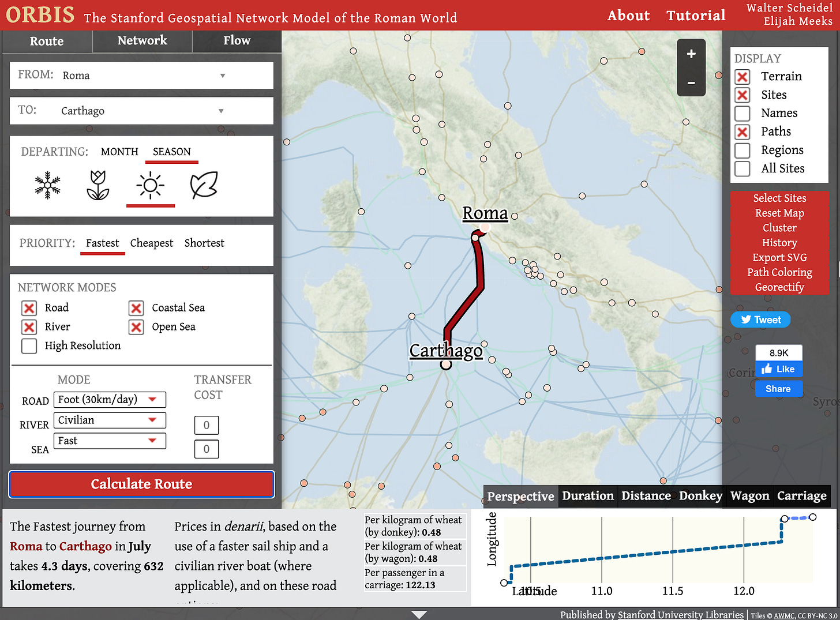The image size is (840, 620).
Task: Uncheck the Open Sea network mode
Action: click(x=136, y=327)
